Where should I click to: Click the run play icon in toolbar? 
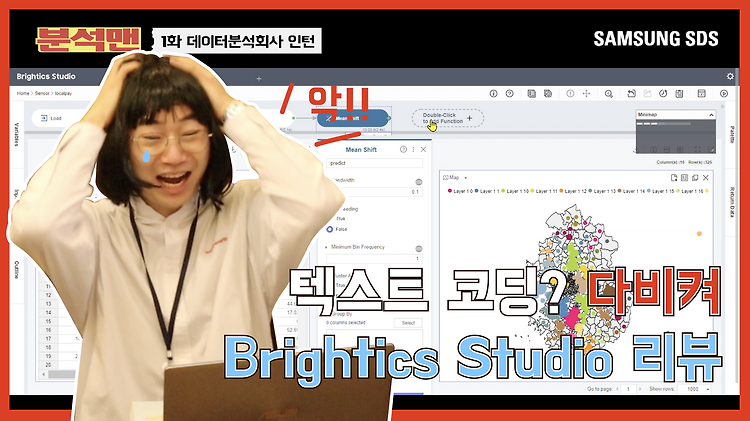pyautogui.click(x=724, y=94)
